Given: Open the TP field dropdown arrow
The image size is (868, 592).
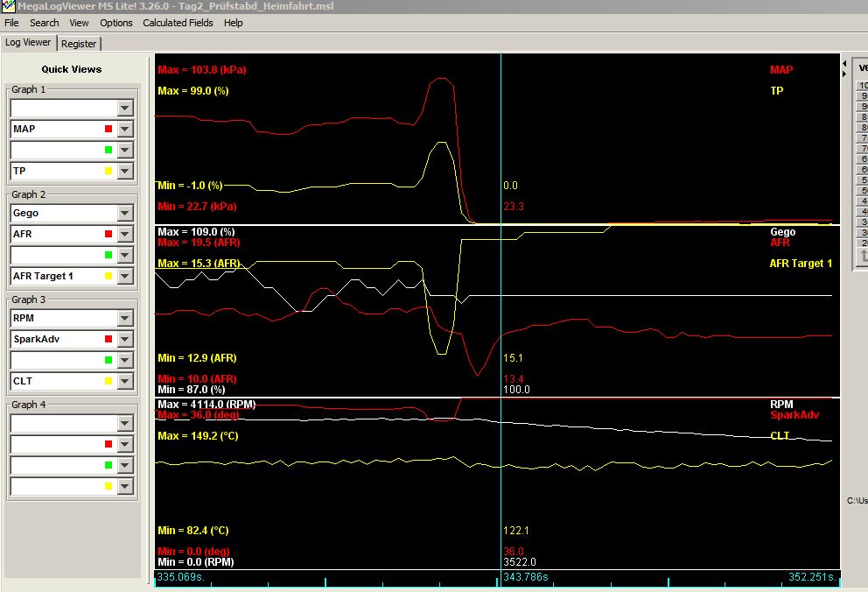Looking at the screenshot, I should tap(125, 171).
